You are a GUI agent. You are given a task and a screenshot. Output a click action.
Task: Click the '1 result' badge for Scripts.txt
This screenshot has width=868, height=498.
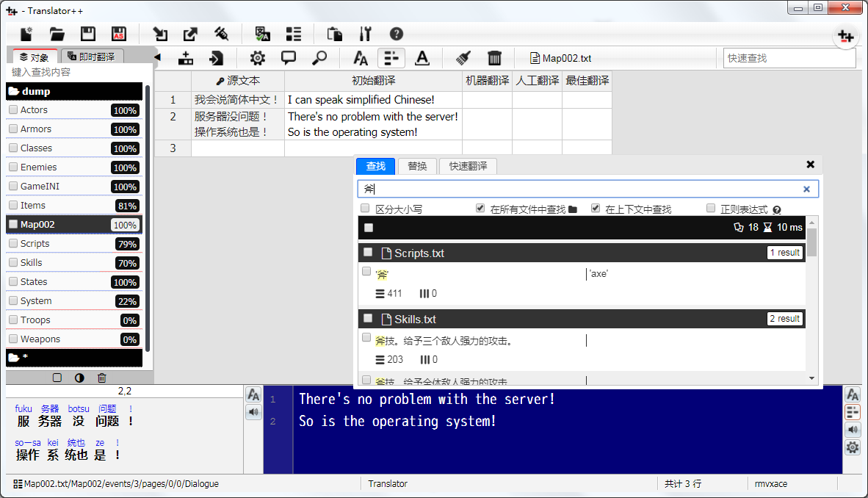point(785,253)
